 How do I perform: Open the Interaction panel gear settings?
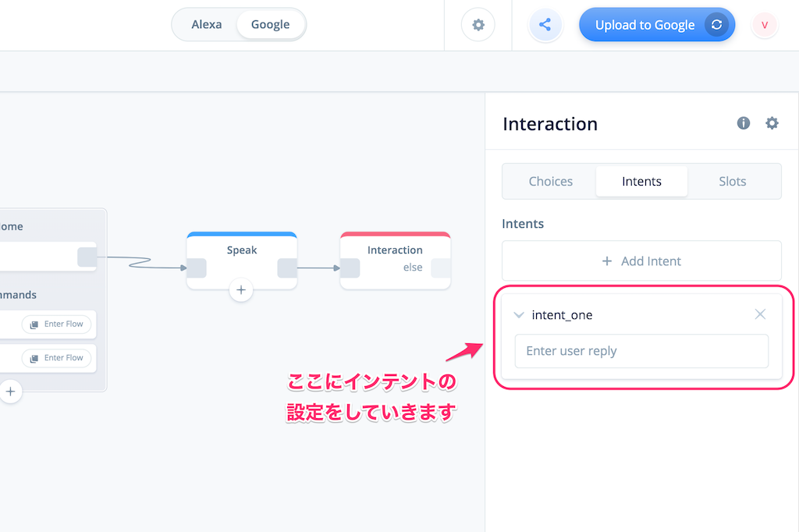tap(772, 122)
